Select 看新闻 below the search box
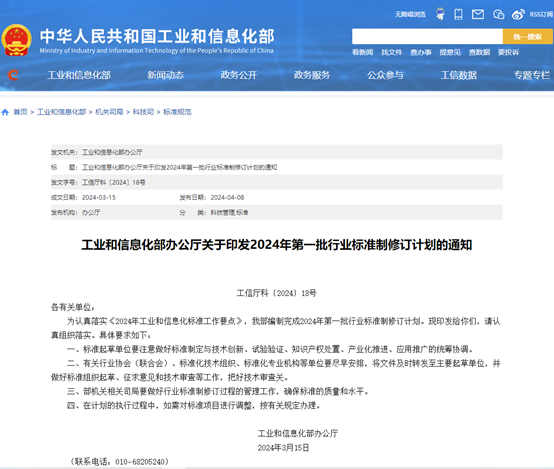This screenshot has width=554, height=469. [363, 52]
